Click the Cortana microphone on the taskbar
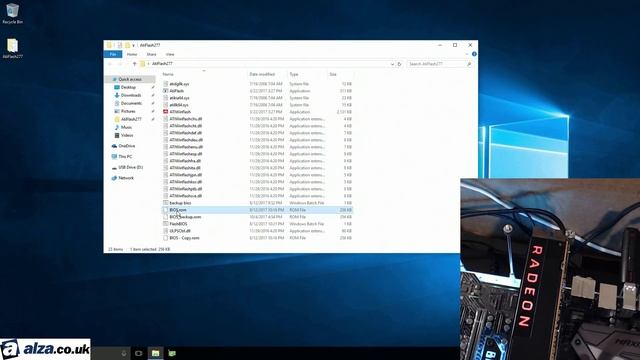Viewport: 640px width, 360px height. point(124,353)
